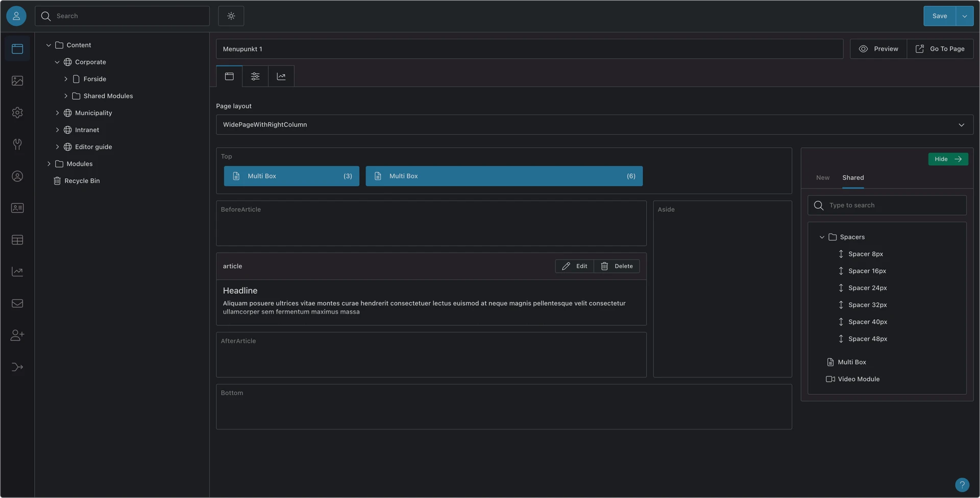Viewport: 980px width, 498px height.
Task: Open the Save options dropdown arrow
Action: 964,16
